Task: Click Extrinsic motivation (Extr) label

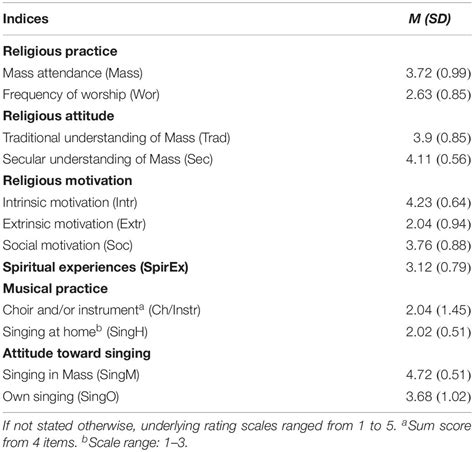Action: click(74, 224)
